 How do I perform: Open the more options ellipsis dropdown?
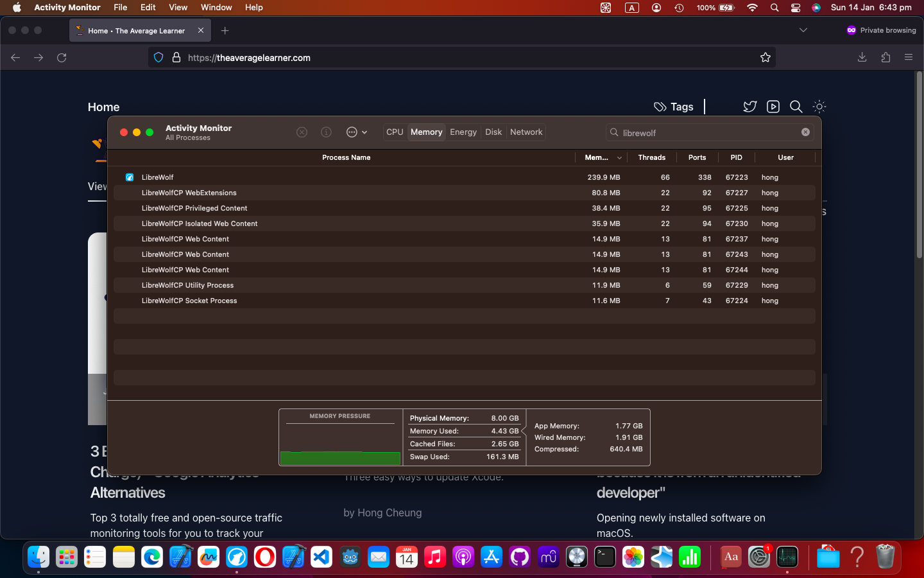356,132
